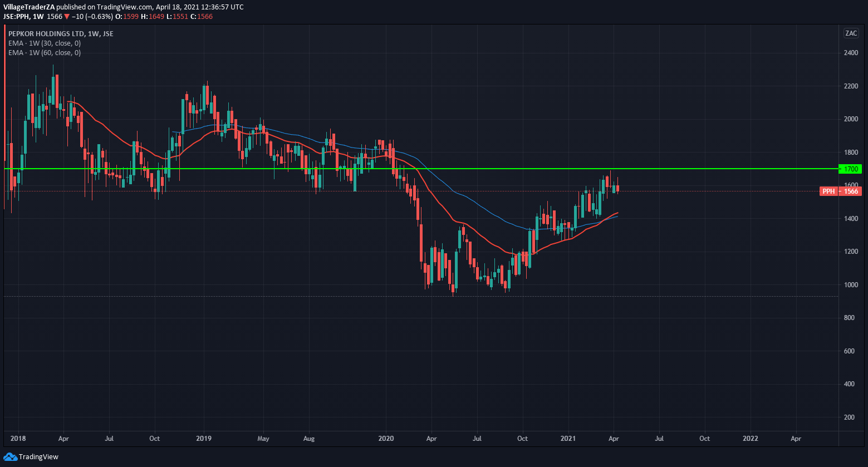Click the 200 label on price axis
This screenshot has height=467, width=868.
point(850,417)
